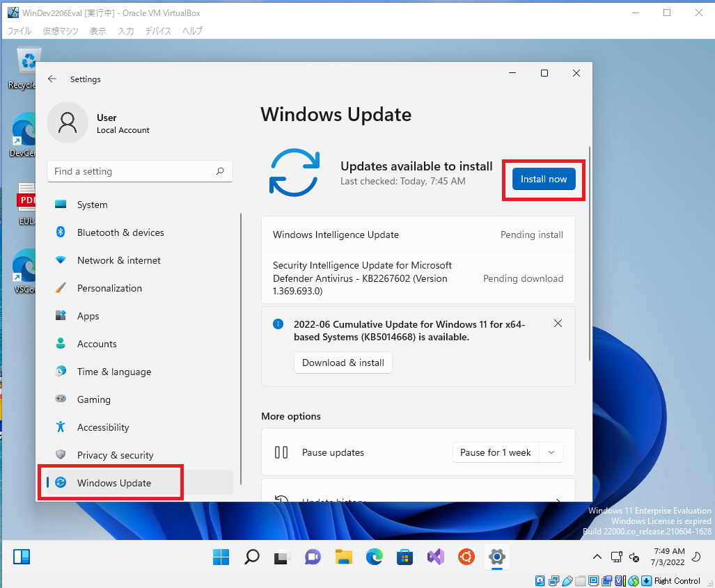Open the Widgets panel from the taskbar

coord(22,557)
